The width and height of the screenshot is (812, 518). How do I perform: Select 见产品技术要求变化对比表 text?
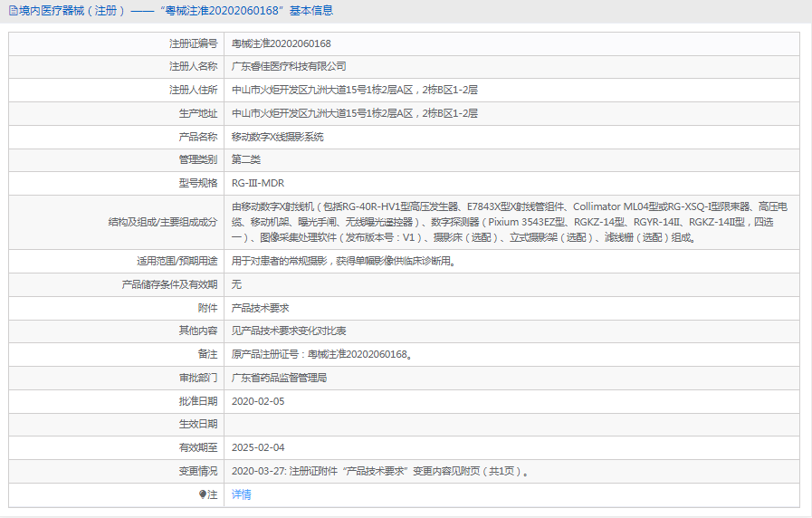[289, 331]
